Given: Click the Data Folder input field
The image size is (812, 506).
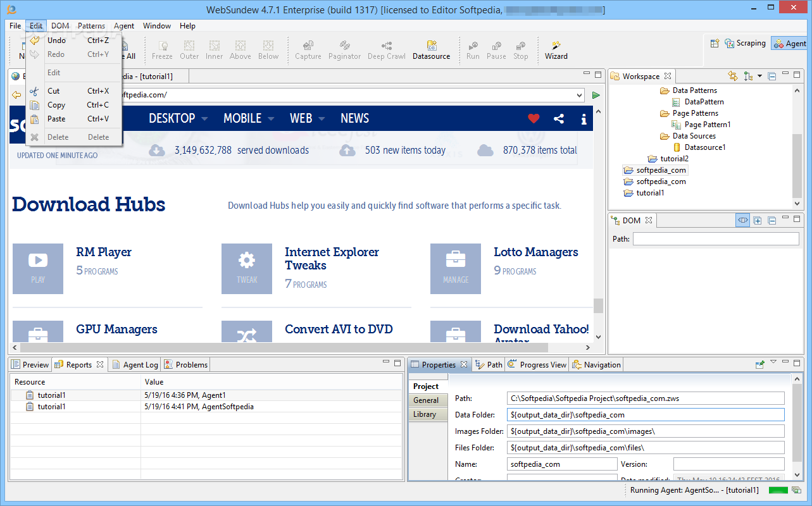Looking at the screenshot, I should [x=646, y=415].
